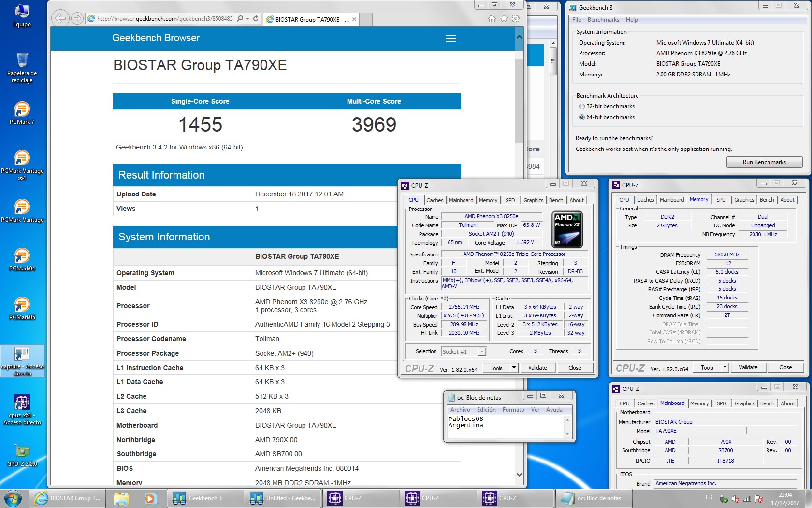This screenshot has width=812, height=508.
Task: Open the Help menu in Geekbench 3
Action: [x=632, y=20]
